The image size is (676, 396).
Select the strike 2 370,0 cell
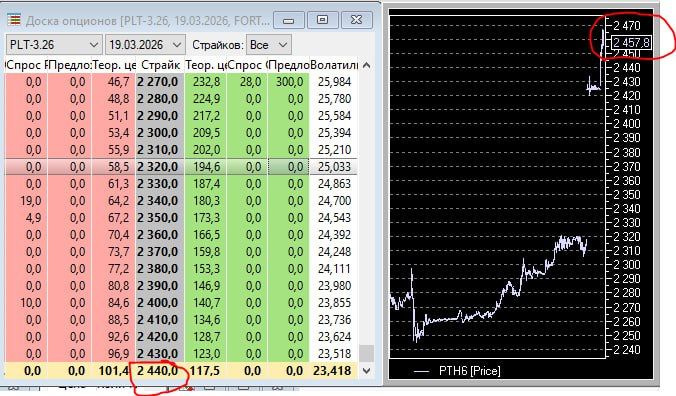[160, 252]
